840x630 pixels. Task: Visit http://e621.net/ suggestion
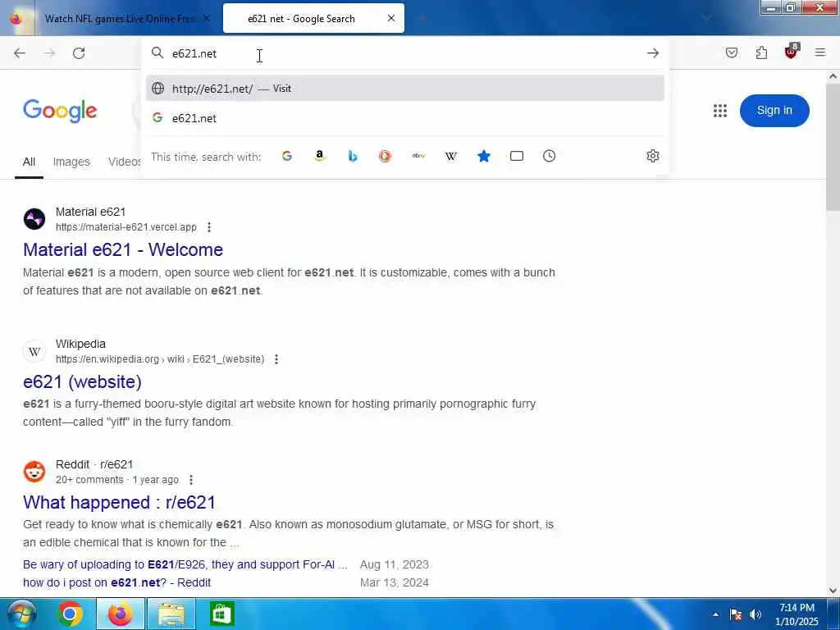coord(405,89)
